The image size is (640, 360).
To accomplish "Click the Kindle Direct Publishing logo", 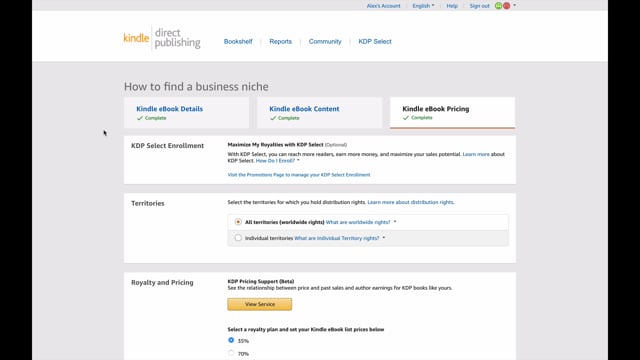I will pyautogui.click(x=162, y=38).
